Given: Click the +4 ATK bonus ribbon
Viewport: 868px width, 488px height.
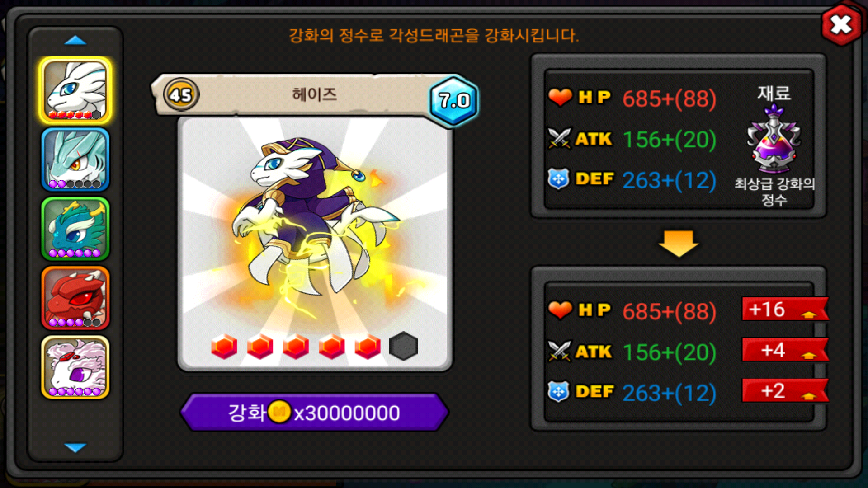Looking at the screenshot, I should click(x=786, y=350).
